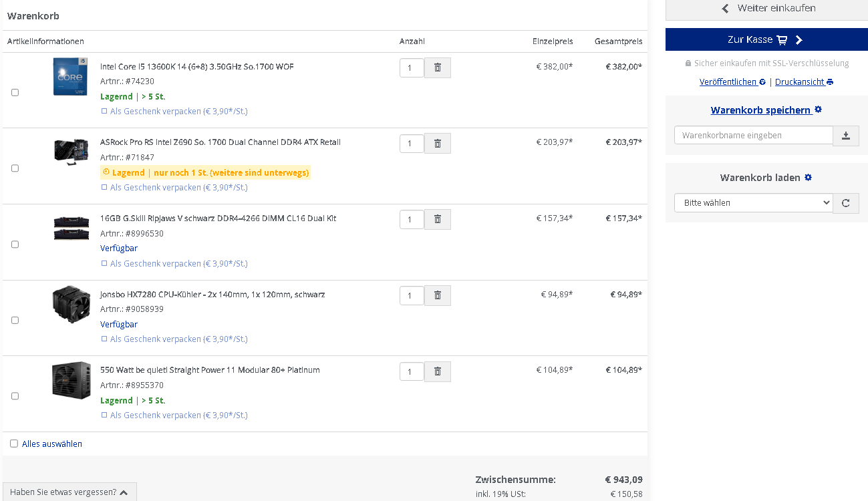This screenshot has height=501, width=868.
Task: Delete the Intel Core i5 13600K item
Action: click(x=438, y=67)
